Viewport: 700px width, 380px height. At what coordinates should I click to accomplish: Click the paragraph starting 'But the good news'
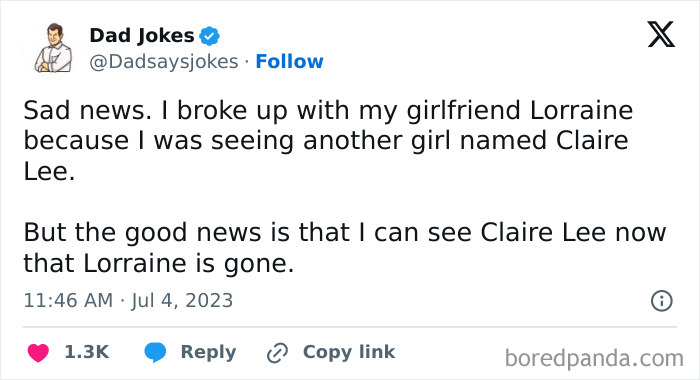[x=345, y=248]
